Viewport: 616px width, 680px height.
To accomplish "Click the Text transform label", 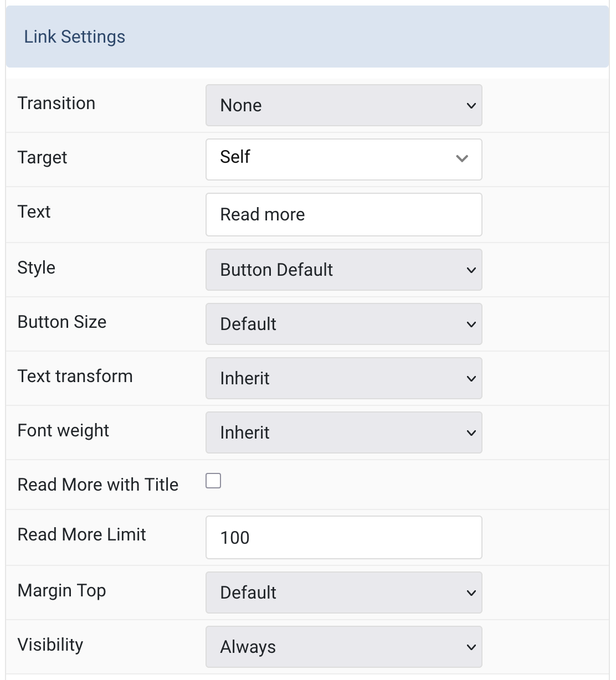I will 75,376.
